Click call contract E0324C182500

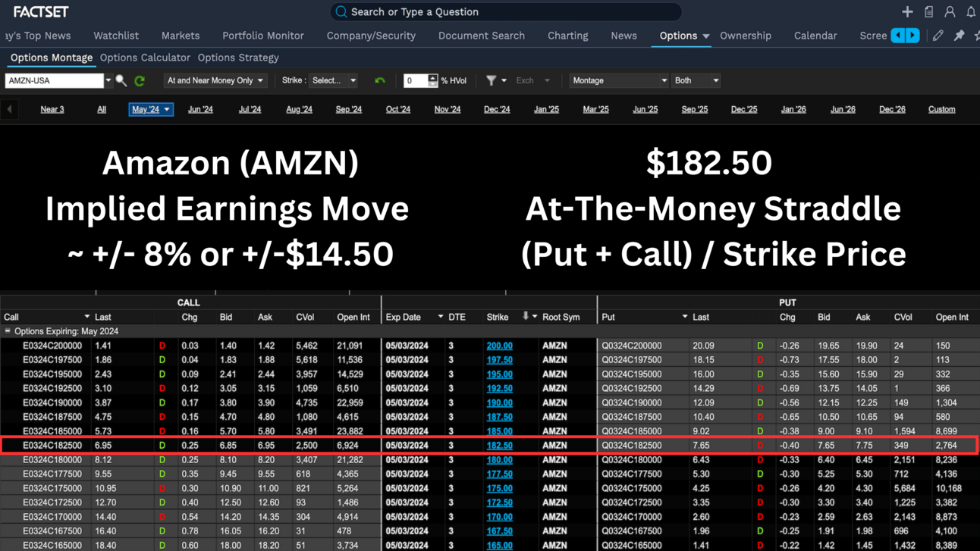(52, 446)
